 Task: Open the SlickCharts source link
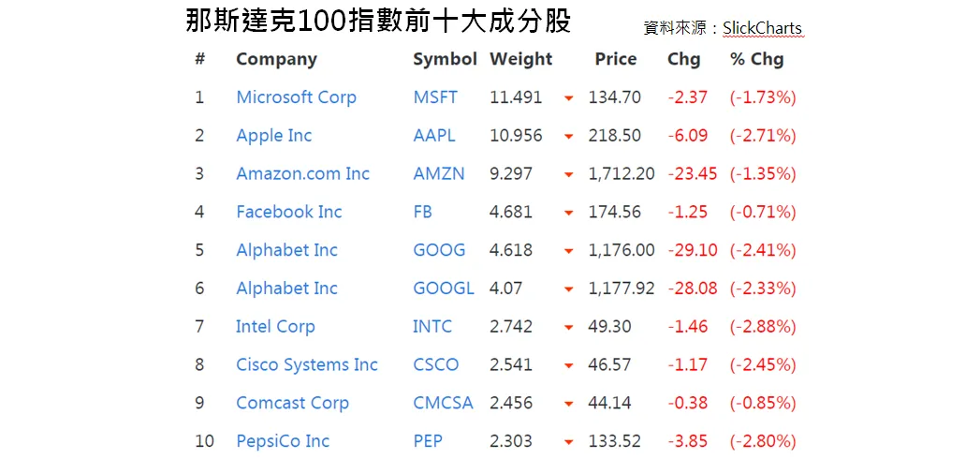[762, 28]
